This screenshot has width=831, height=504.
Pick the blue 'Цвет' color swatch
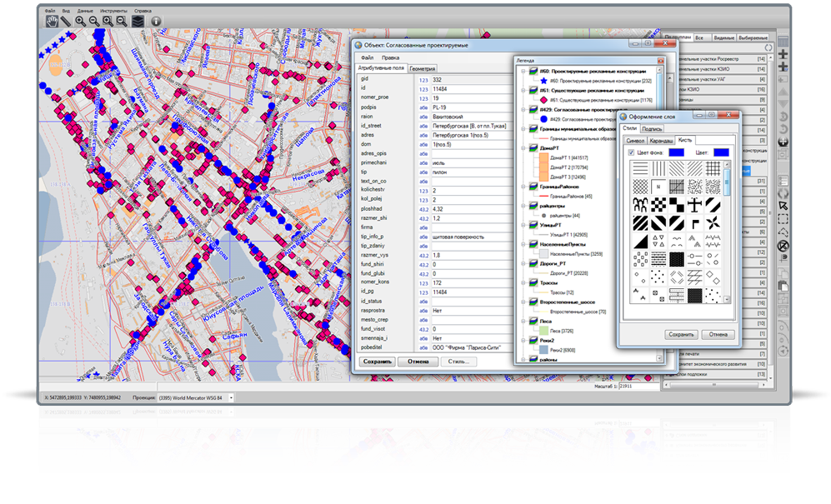722,152
